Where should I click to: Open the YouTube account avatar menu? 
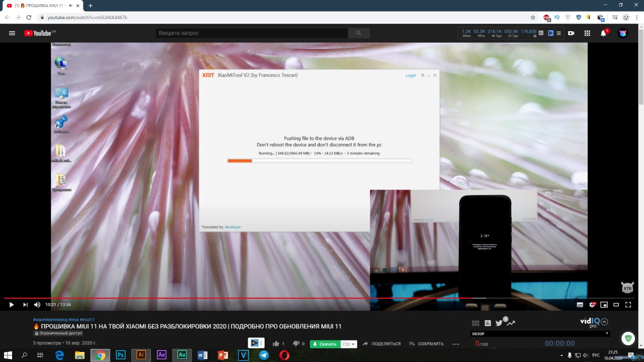pos(623,33)
